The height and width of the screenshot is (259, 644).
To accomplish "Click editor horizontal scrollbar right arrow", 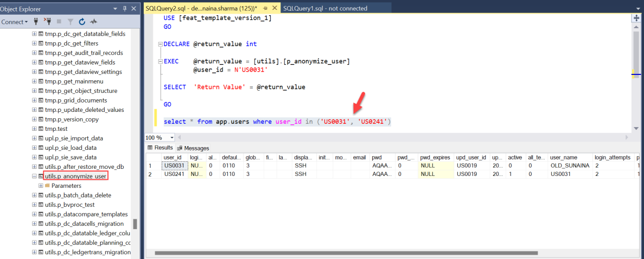I will pos(626,137).
